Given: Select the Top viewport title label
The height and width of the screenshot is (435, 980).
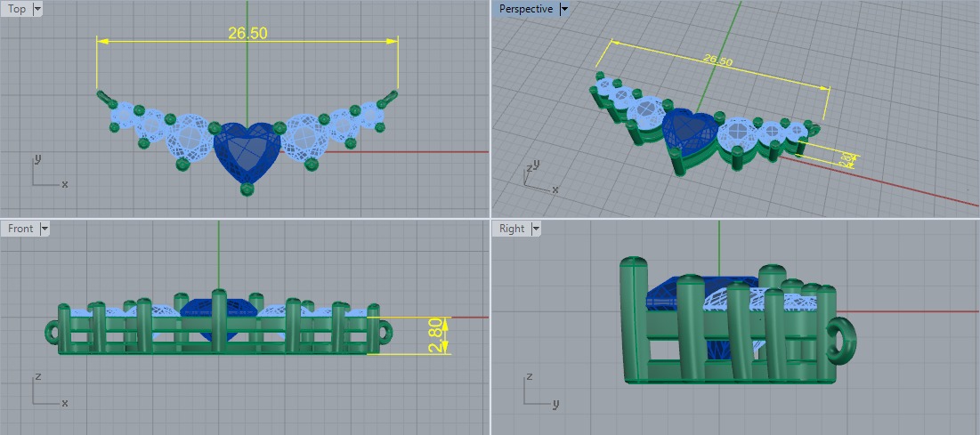Looking at the screenshot, I should click(17, 9).
